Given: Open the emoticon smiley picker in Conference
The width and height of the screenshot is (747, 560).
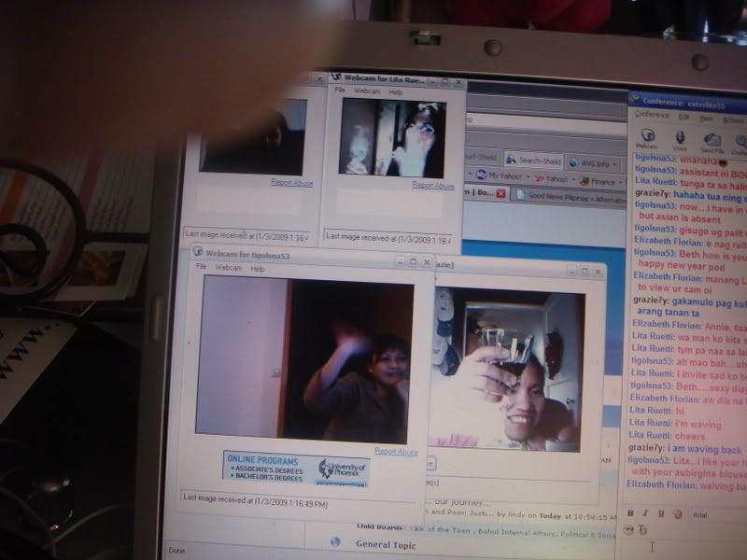Looking at the screenshot, I should tap(628, 529).
